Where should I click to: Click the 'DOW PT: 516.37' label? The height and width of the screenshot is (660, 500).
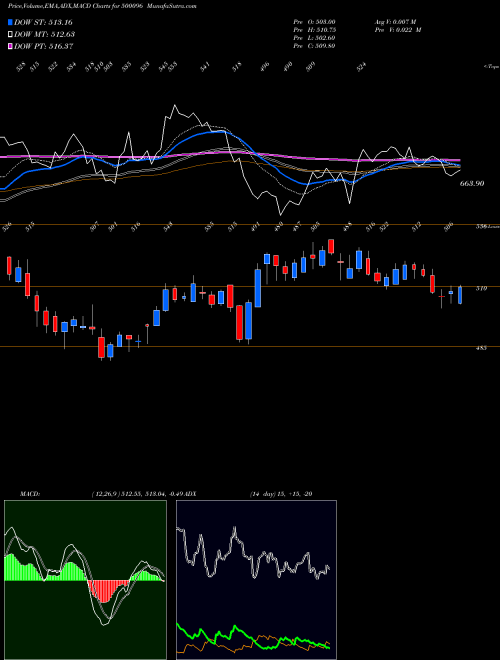click(x=44, y=46)
